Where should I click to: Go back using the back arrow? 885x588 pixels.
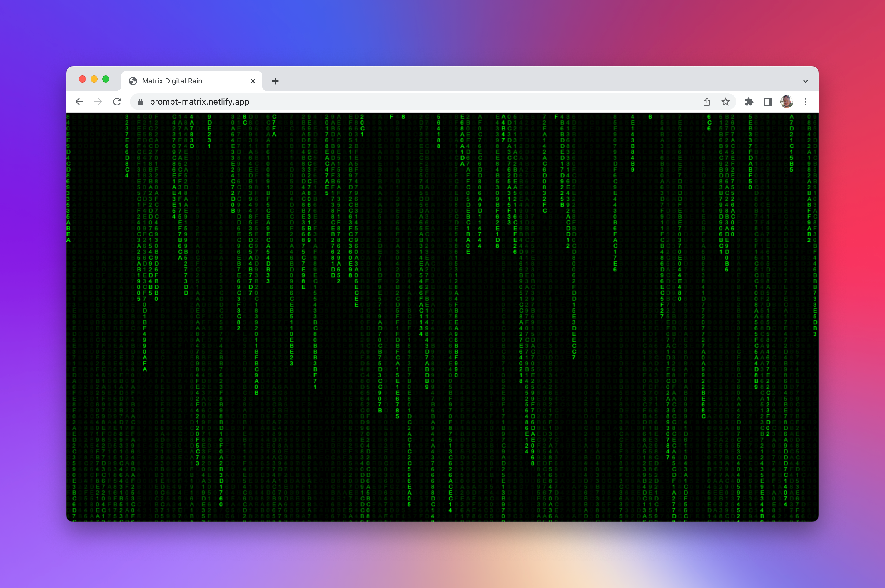pyautogui.click(x=79, y=102)
